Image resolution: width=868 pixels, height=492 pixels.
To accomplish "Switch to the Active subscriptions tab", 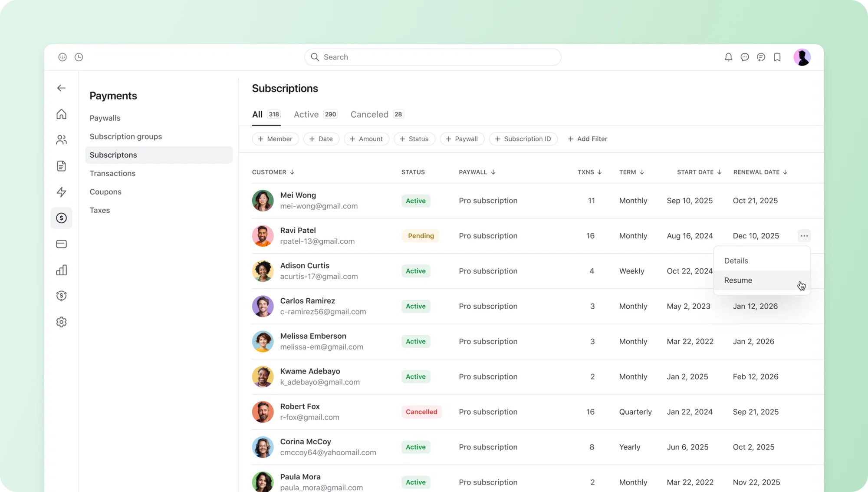I will click(316, 114).
